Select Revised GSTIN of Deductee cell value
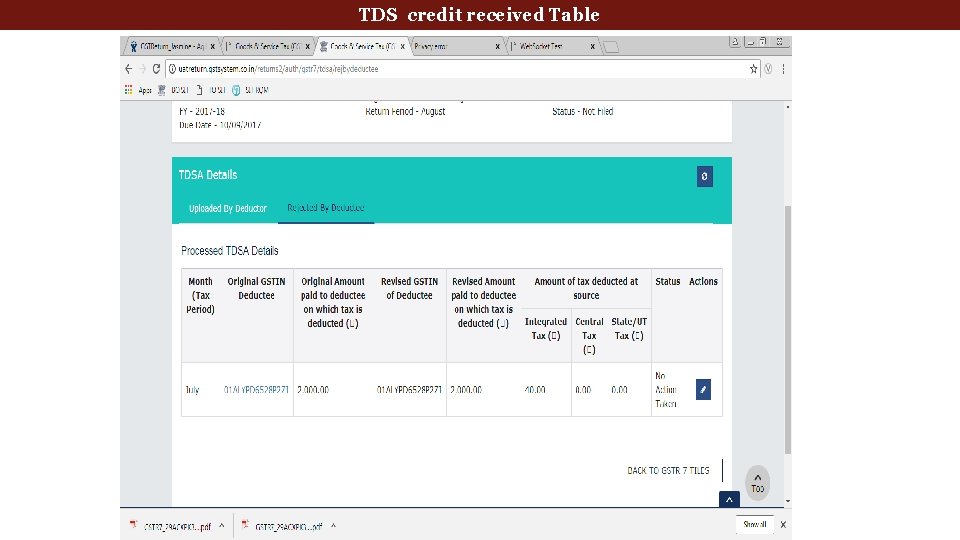Viewport: 960px width, 540px height. point(409,389)
